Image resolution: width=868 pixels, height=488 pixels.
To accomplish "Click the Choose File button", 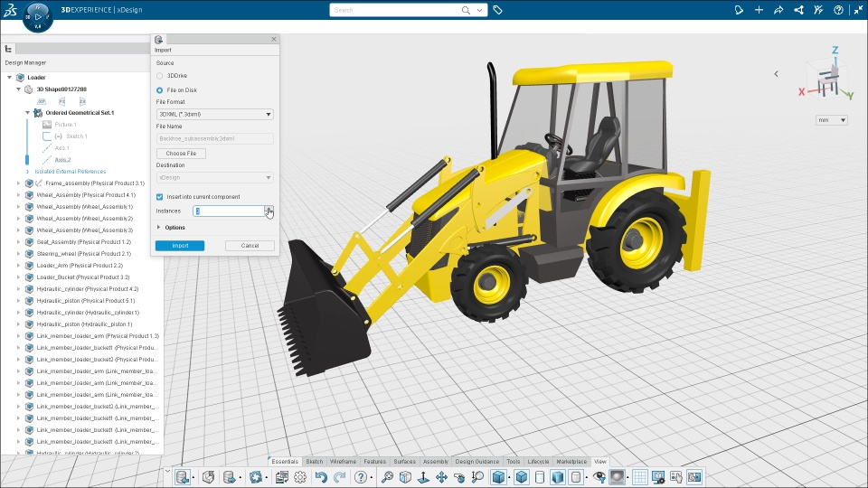I will coord(181,154).
